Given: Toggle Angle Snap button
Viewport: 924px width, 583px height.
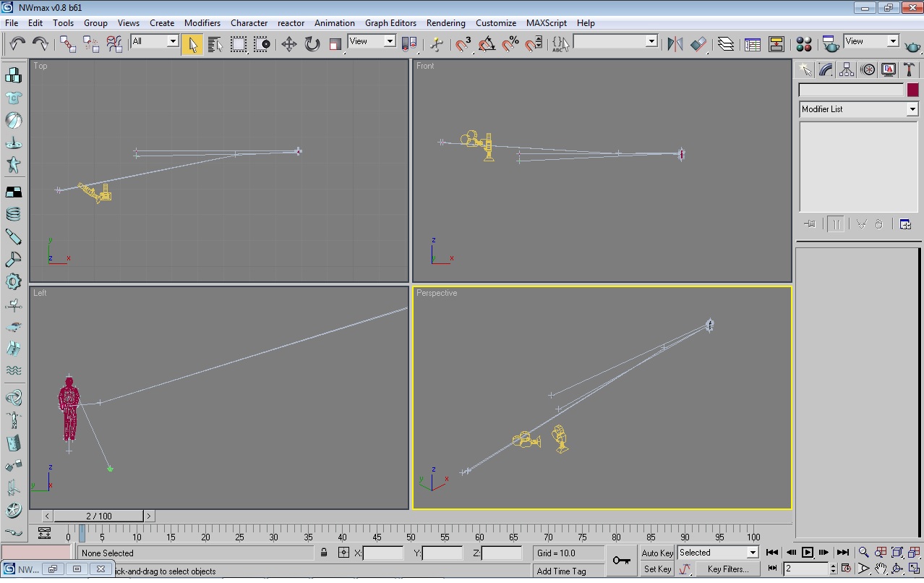Looking at the screenshot, I should (487, 44).
